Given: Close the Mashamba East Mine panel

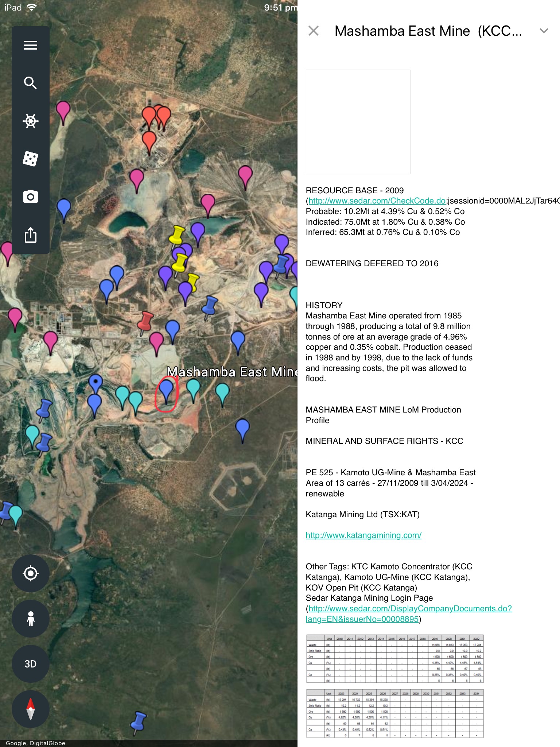Looking at the screenshot, I should tap(314, 31).
